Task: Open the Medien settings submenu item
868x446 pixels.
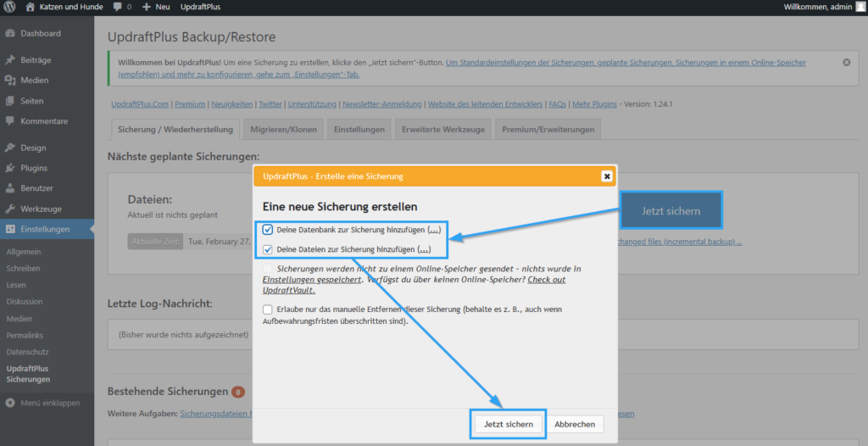Action: pyautogui.click(x=19, y=319)
